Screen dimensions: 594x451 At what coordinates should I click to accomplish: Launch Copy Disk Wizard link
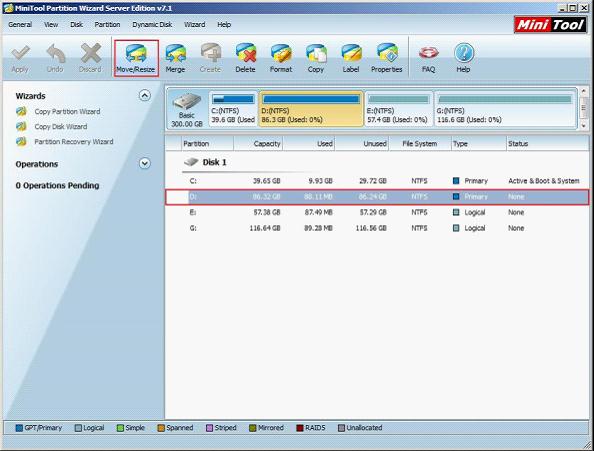coord(61,126)
